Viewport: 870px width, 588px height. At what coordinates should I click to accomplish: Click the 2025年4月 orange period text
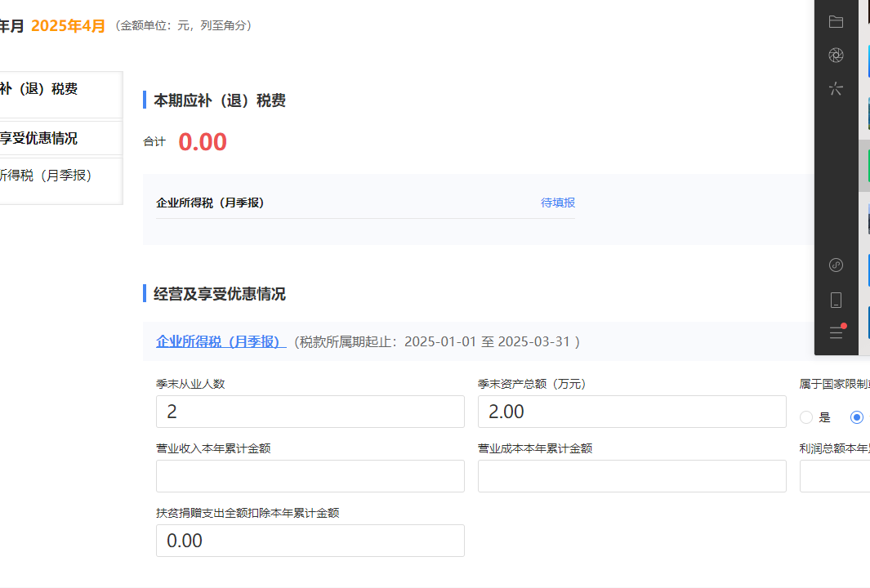pyautogui.click(x=68, y=25)
